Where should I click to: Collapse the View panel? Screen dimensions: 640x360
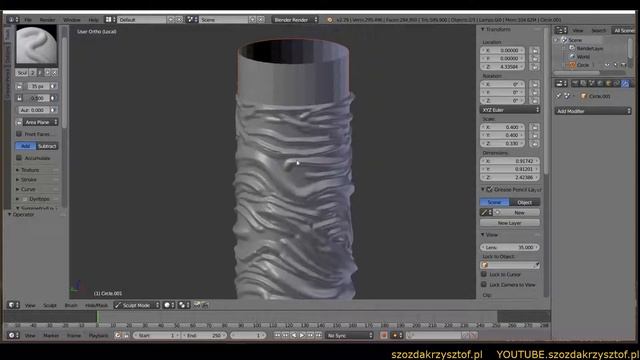pos(482,235)
